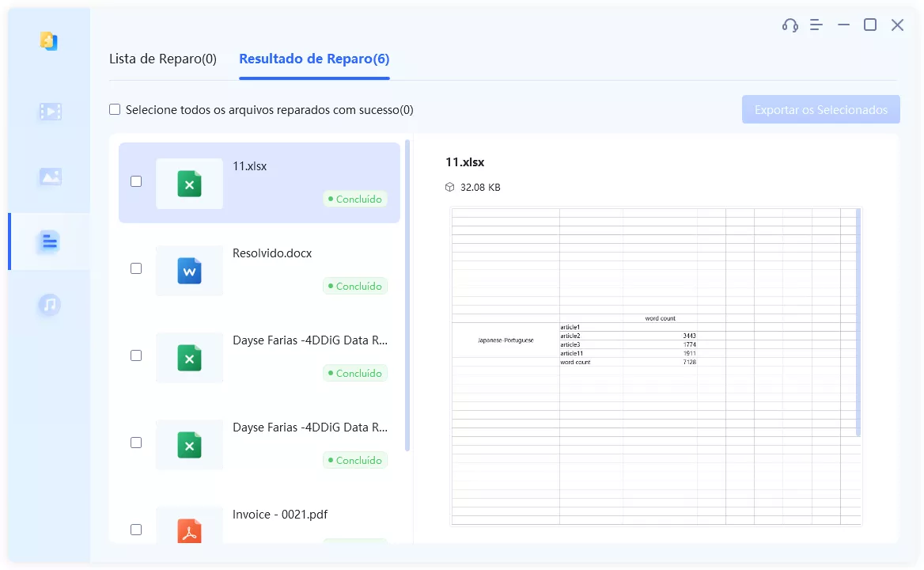The image size is (924, 570).
Task: Open the headset support icon
Action: click(x=790, y=25)
